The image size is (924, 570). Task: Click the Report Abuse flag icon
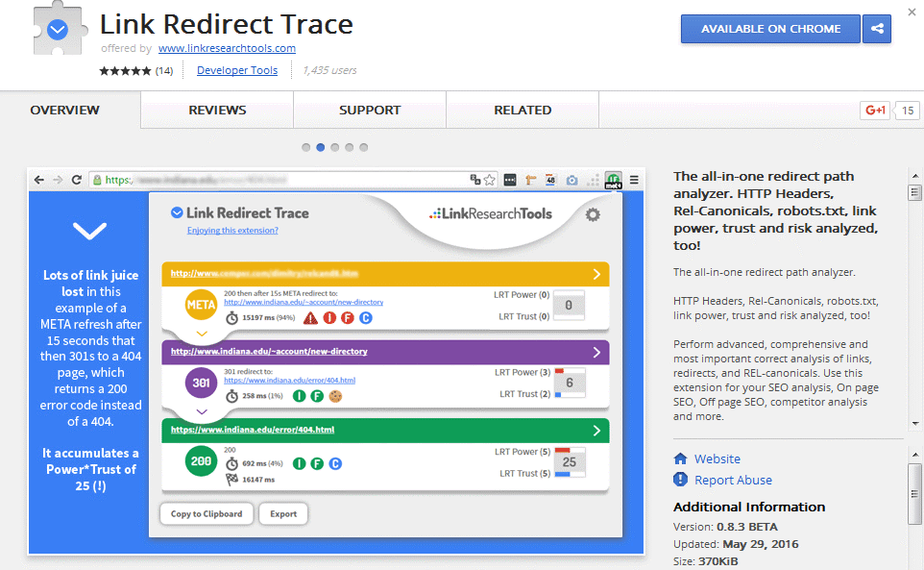tap(681, 480)
